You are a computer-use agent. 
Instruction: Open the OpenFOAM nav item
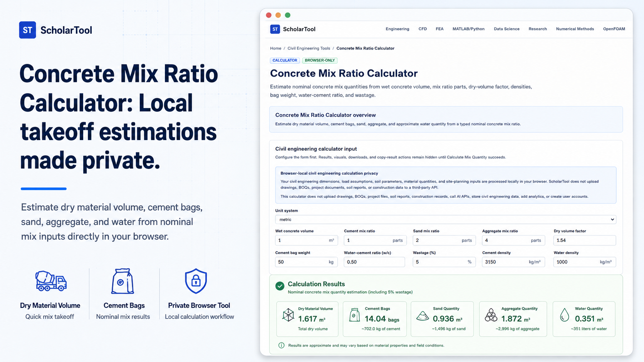coord(614,29)
